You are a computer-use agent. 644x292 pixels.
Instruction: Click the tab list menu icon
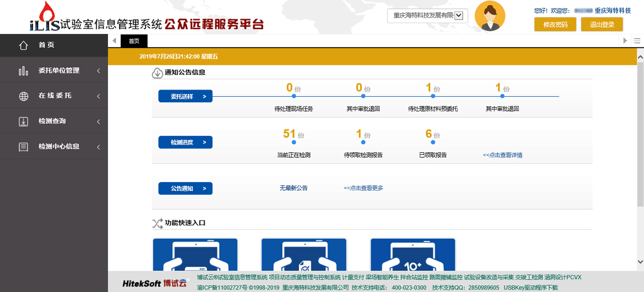637,41
